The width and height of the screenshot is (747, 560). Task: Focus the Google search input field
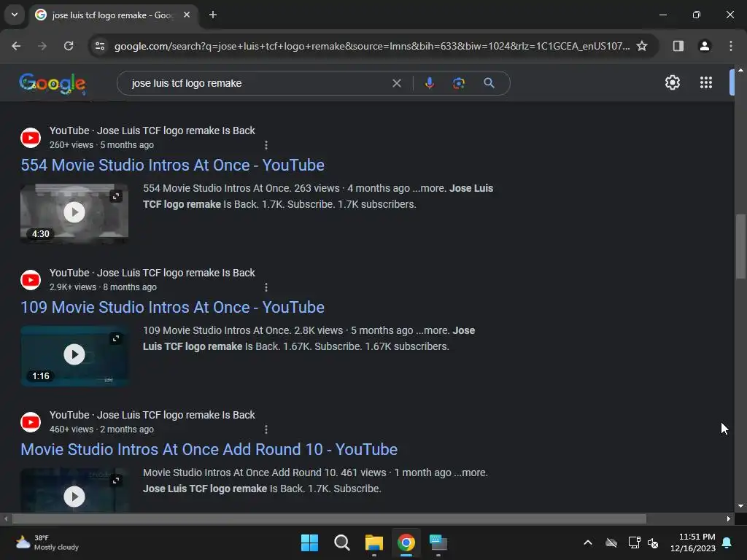pyautogui.click(x=258, y=83)
